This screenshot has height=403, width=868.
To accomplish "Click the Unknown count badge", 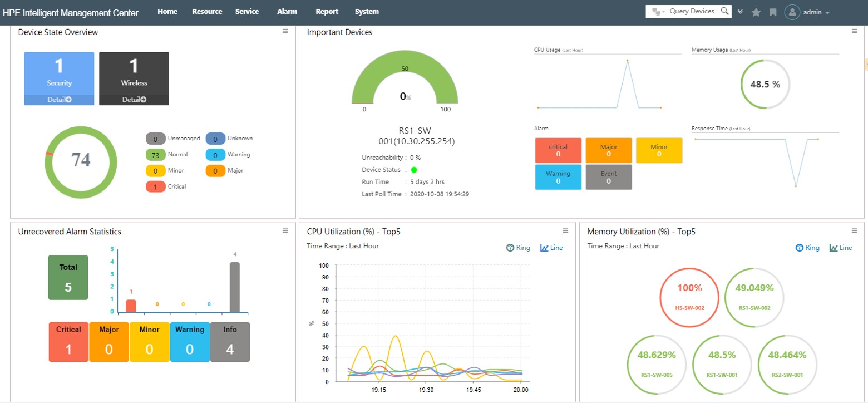I will pyautogui.click(x=215, y=139).
